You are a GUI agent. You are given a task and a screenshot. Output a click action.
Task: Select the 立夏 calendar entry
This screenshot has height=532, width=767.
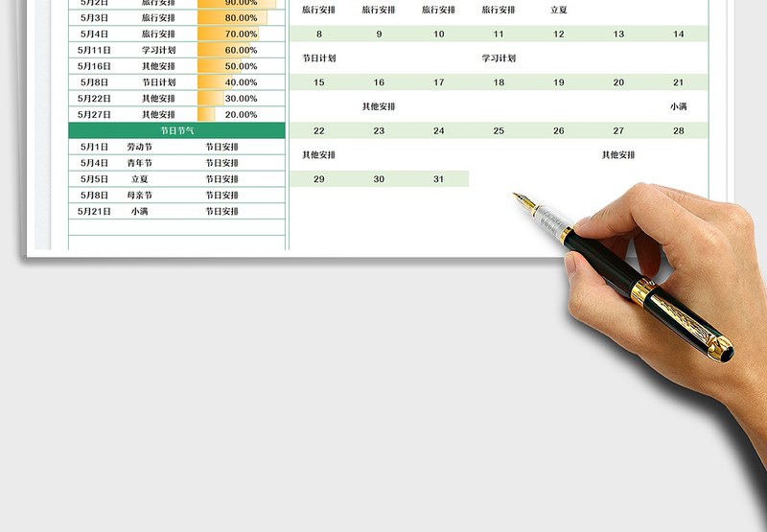[559, 10]
